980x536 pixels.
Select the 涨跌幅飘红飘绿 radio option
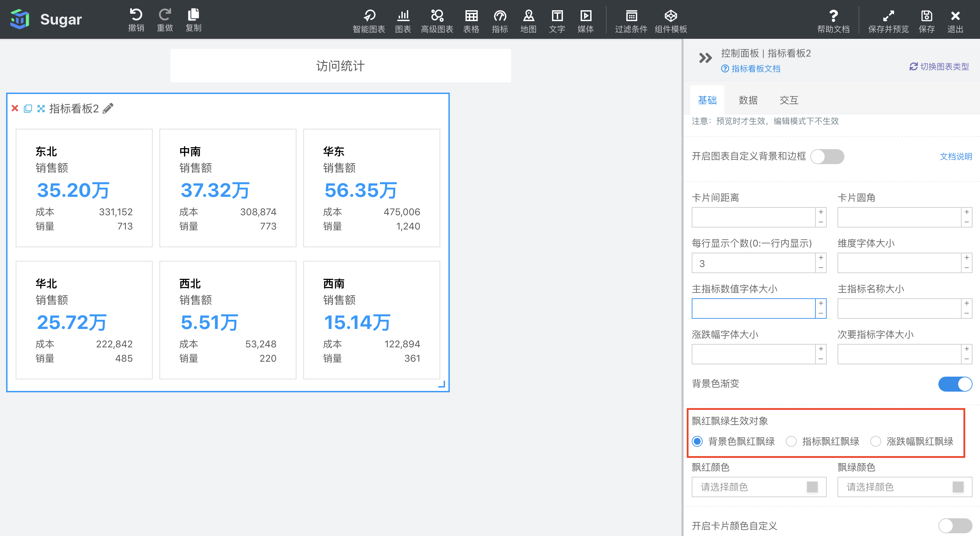[x=875, y=441]
